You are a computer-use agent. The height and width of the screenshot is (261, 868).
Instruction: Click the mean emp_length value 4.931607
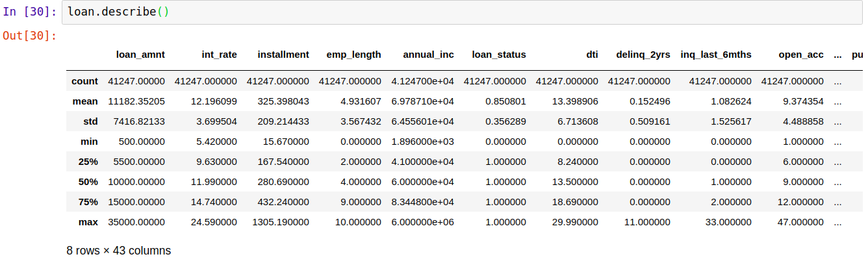pyautogui.click(x=362, y=101)
